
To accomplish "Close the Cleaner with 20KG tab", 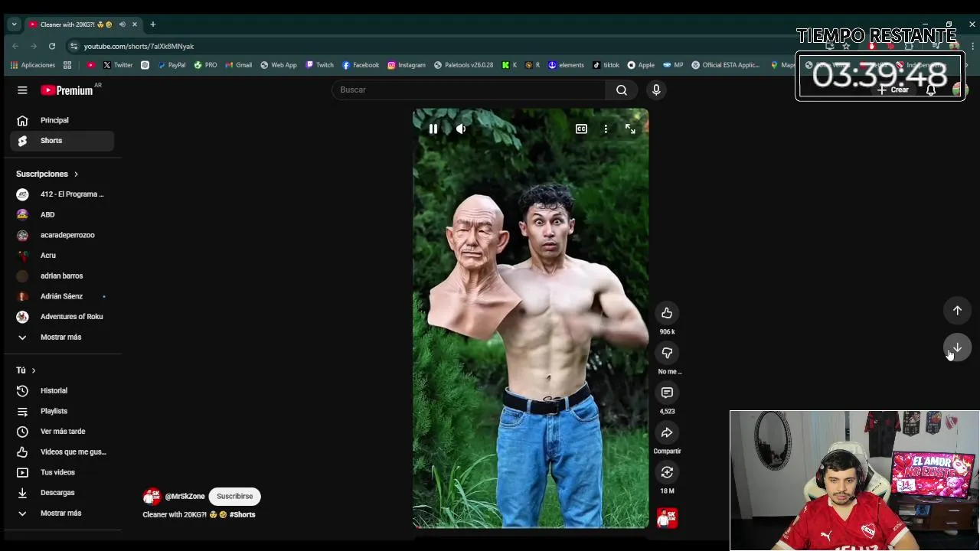I will (135, 24).
